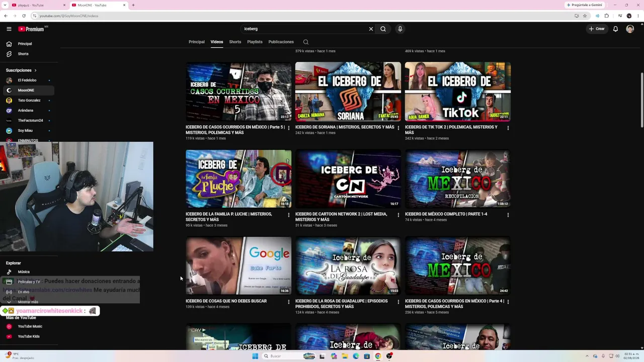Select the Videos channel tab
Screen dimensions: 644x362
click(217, 42)
